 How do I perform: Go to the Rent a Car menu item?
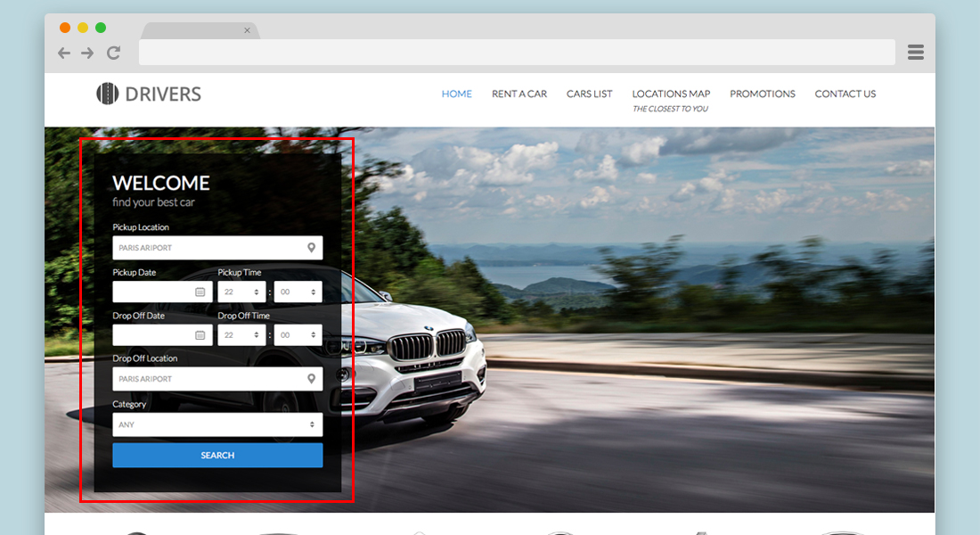tap(519, 94)
